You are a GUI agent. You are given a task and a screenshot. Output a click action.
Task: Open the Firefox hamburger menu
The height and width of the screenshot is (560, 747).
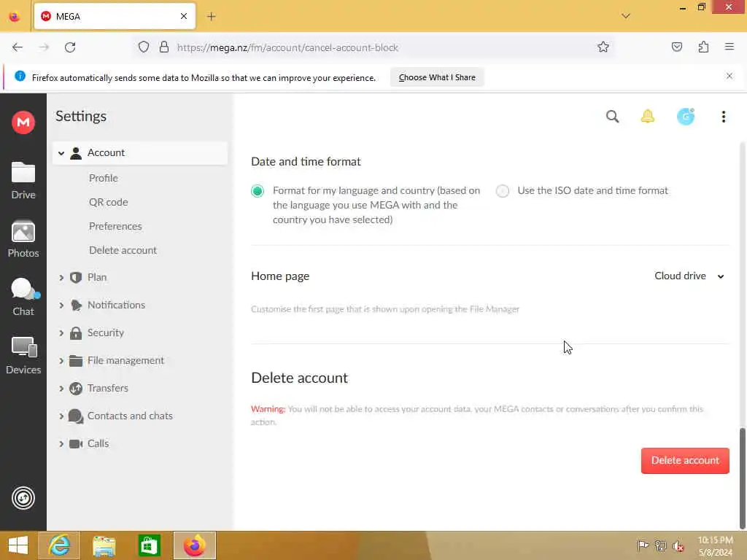[x=729, y=47]
